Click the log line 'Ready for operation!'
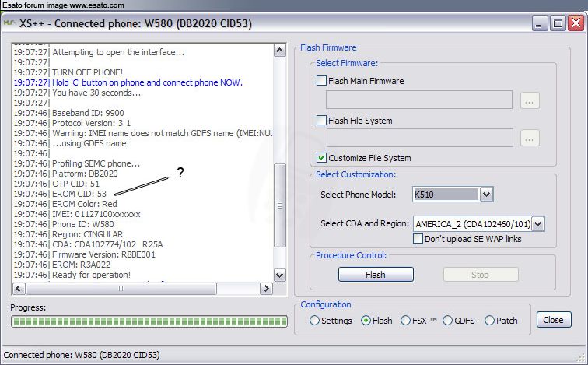The height and width of the screenshot is (365, 588). point(92,275)
